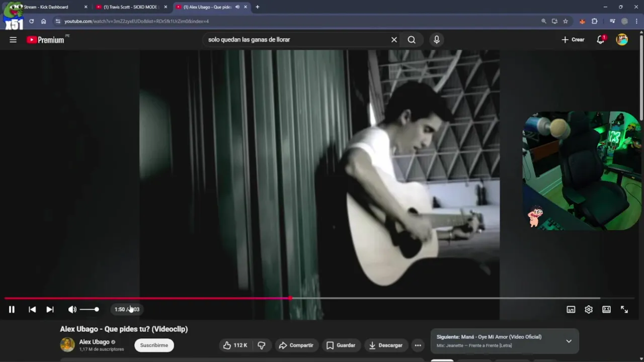Mute the video volume speaker icon
644x362 pixels.
(x=72, y=310)
